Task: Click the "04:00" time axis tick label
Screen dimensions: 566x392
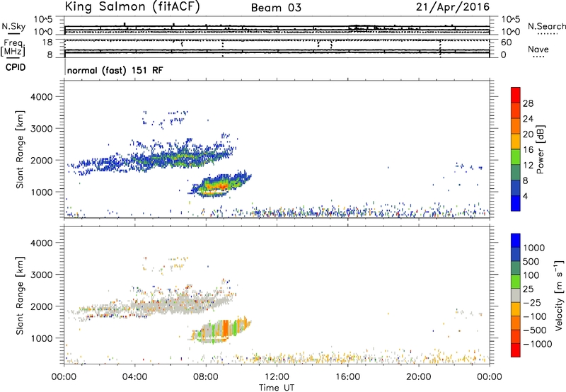Action: (x=134, y=377)
